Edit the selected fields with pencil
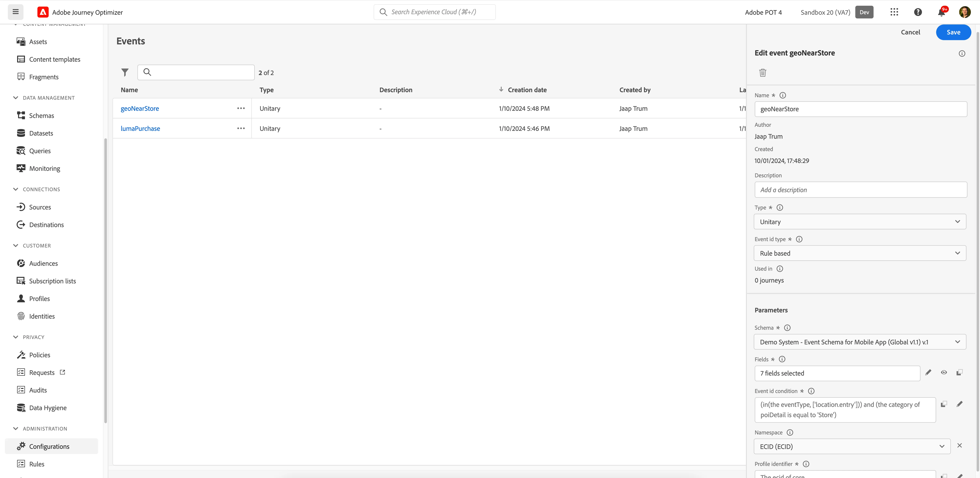 click(928, 372)
